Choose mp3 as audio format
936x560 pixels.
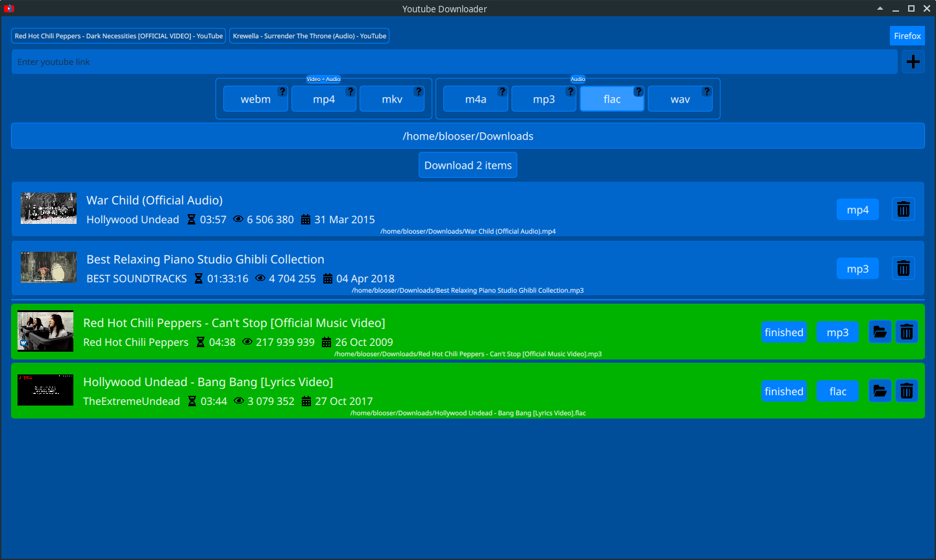[x=543, y=99]
